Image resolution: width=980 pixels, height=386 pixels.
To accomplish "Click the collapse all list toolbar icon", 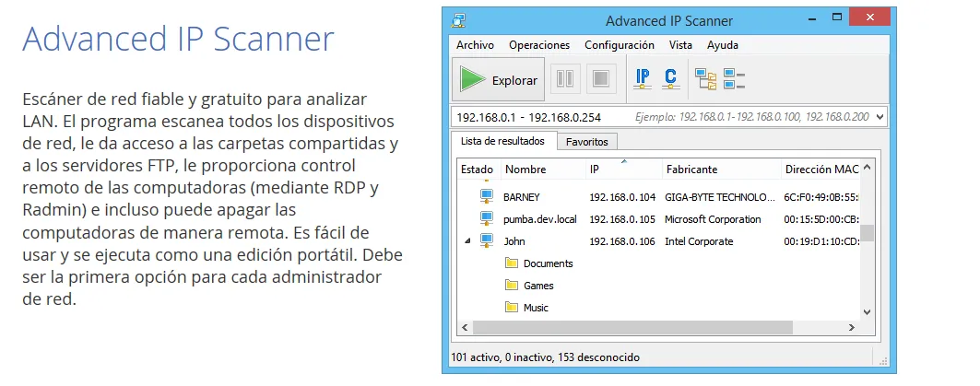I will tap(734, 79).
